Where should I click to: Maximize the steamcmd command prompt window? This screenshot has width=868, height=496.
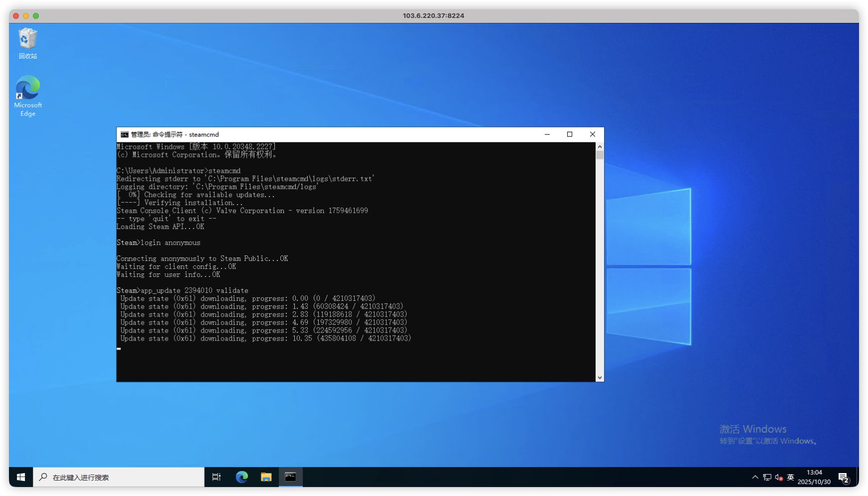[570, 134]
